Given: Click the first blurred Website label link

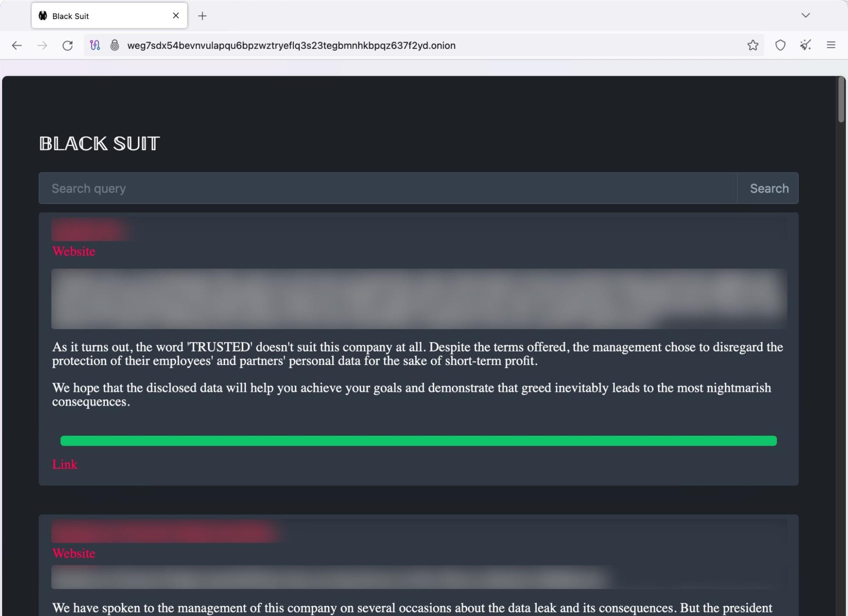Looking at the screenshot, I should (74, 251).
